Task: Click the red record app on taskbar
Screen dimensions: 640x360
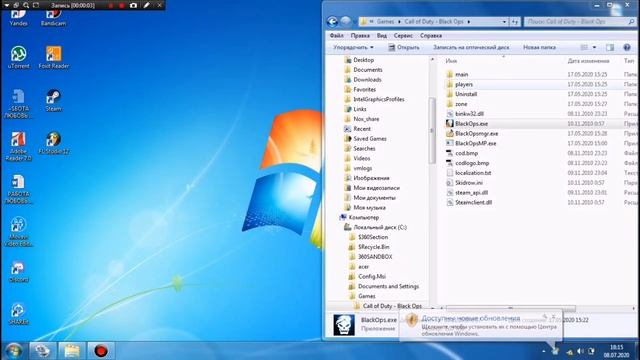Action: pyautogui.click(x=101, y=351)
